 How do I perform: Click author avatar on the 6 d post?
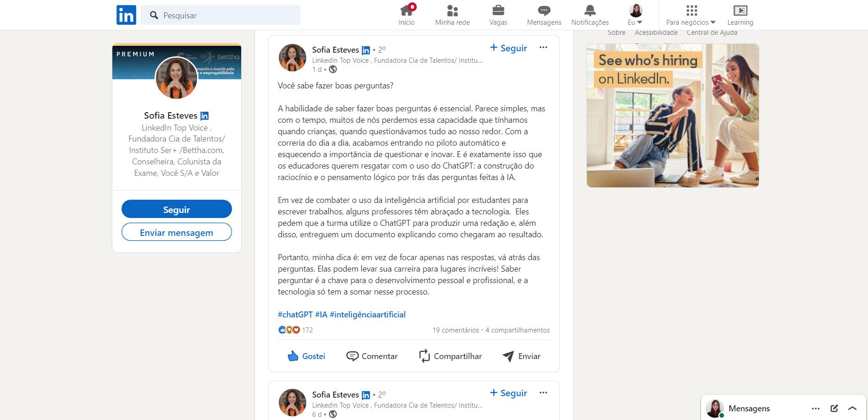[293, 403]
